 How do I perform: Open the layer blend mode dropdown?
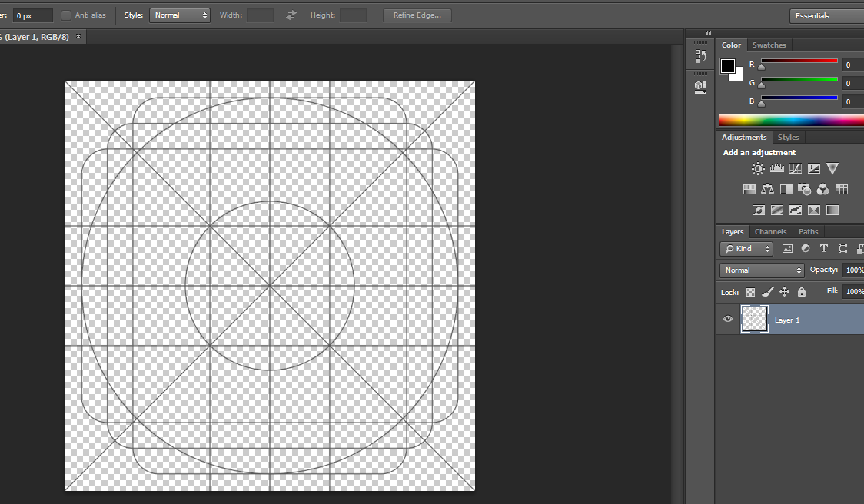[x=762, y=270]
